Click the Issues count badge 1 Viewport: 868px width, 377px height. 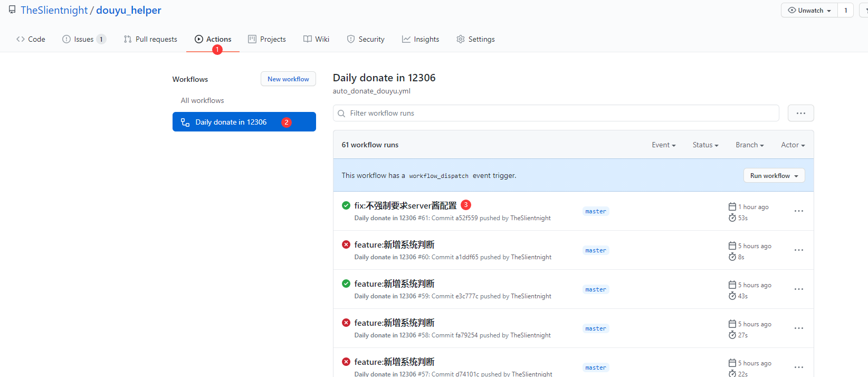[x=101, y=39]
